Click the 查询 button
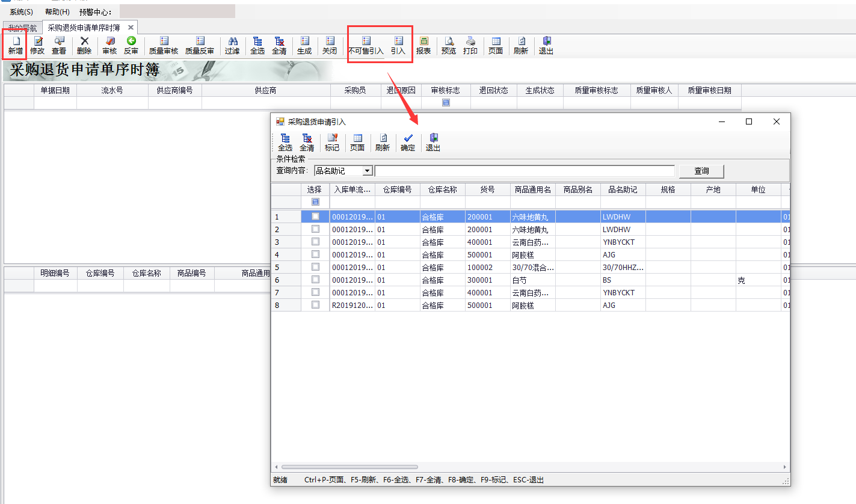 701,171
